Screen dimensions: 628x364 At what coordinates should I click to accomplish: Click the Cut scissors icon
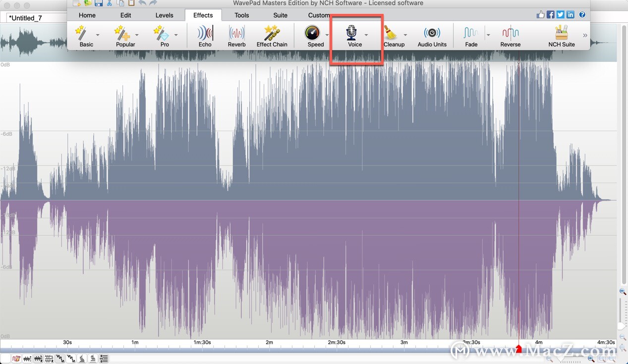(x=110, y=3)
